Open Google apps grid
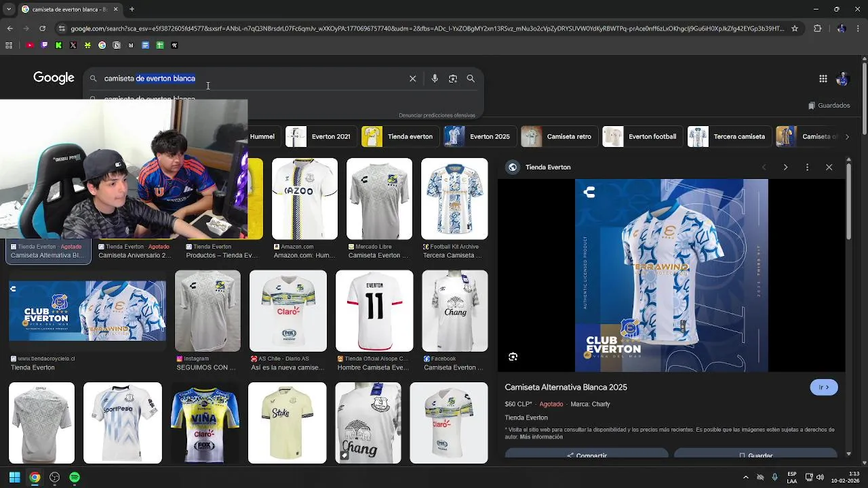868x488 pixels. tap(823, 79)
